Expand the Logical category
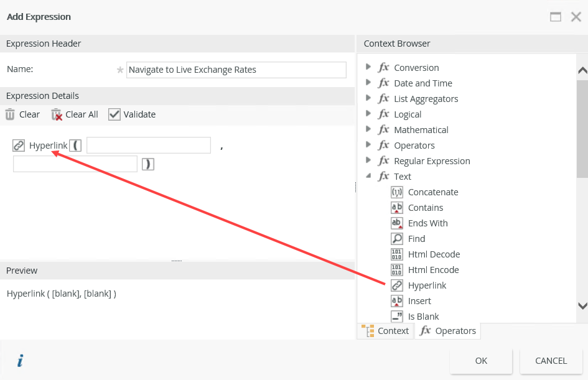This screenshot has width=588, height=380. click(368, 114)
